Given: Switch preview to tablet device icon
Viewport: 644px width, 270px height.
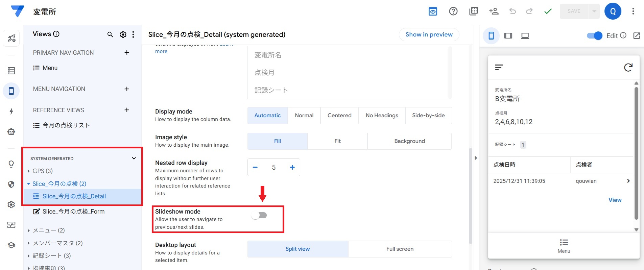Looking at the screenshot, I should click(508, 36).
